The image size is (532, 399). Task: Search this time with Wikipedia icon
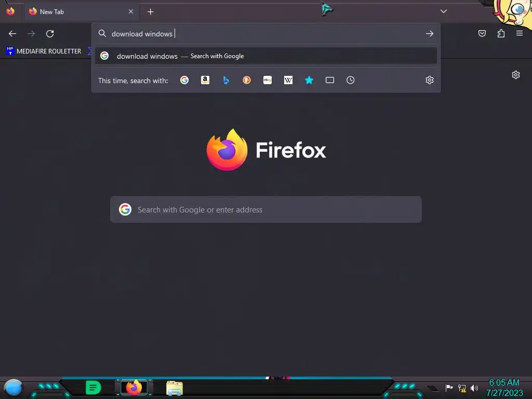click(x=288, y=80)
